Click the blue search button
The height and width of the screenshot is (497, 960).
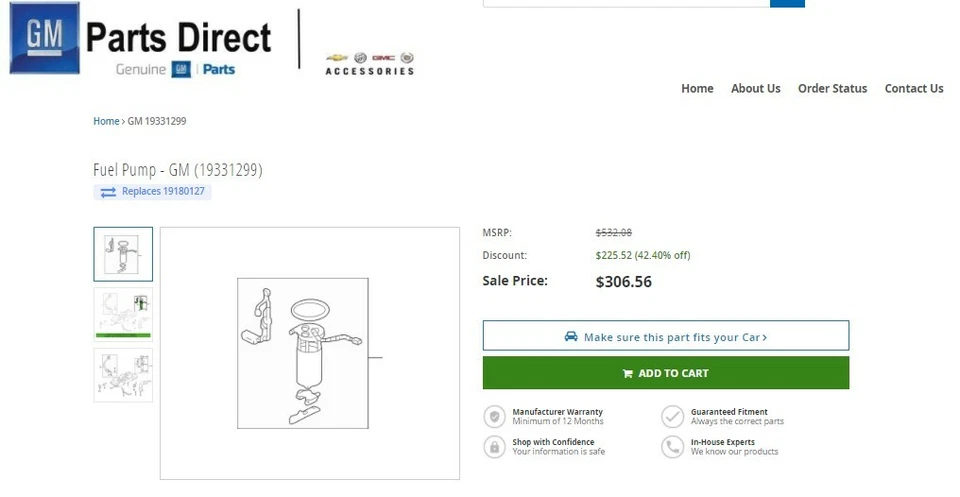point(787,3)
